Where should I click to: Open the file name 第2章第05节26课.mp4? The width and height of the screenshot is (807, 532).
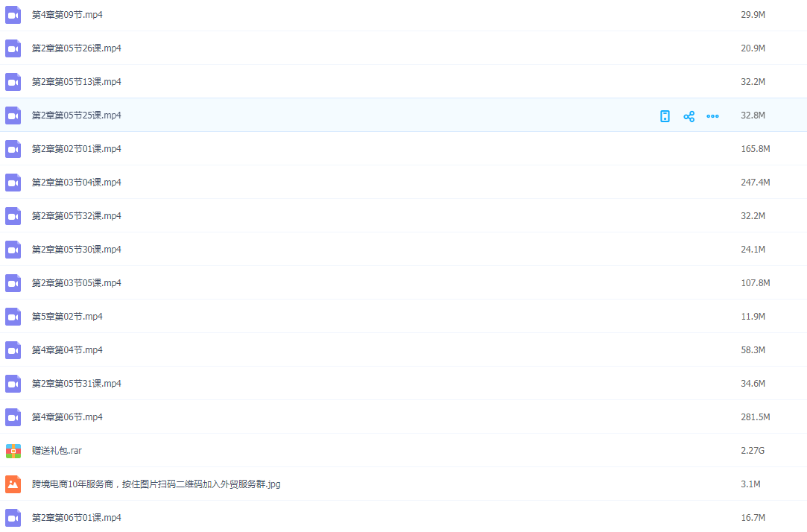click(x=76, y=48)
